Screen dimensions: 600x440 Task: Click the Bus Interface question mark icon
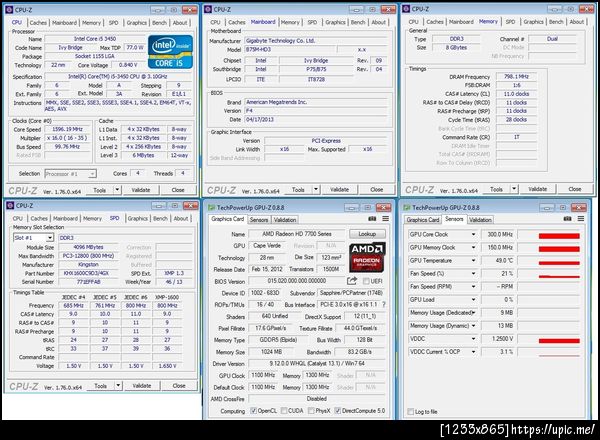[383, 305]
